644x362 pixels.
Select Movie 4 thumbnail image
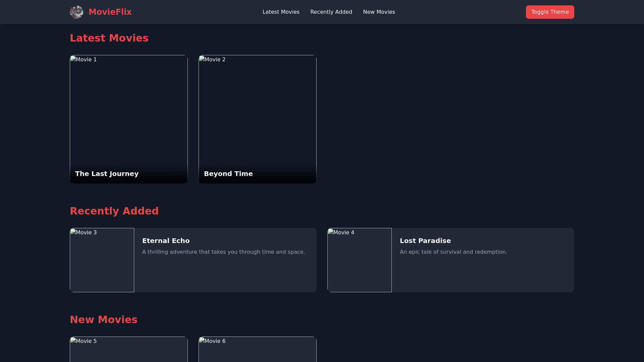[x=359, y=260]
